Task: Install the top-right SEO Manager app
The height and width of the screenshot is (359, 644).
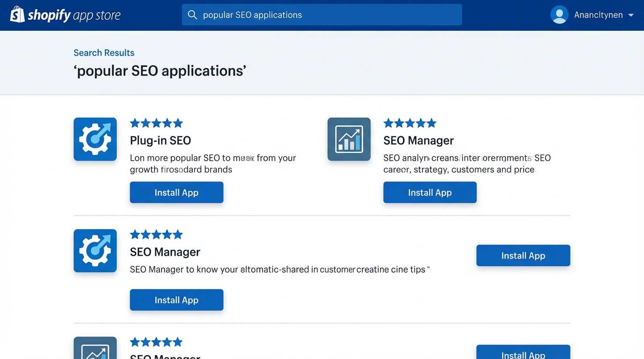Action: [x=430, y=192]
